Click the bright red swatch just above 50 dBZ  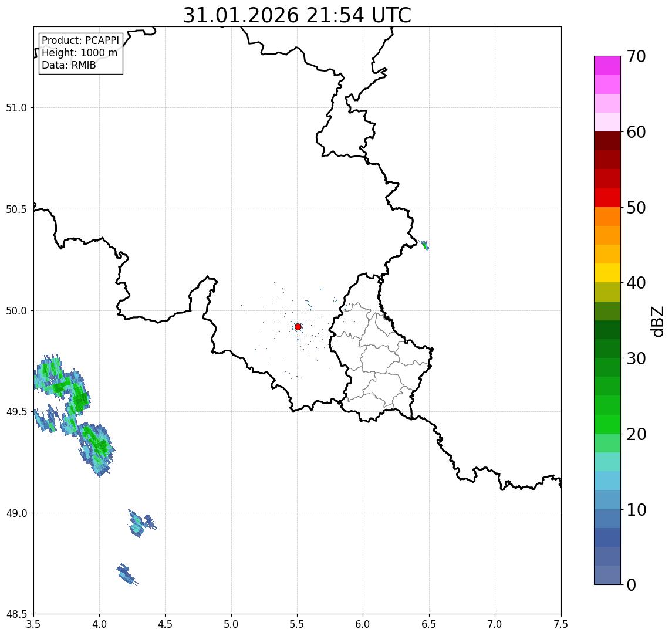point(607,198)
